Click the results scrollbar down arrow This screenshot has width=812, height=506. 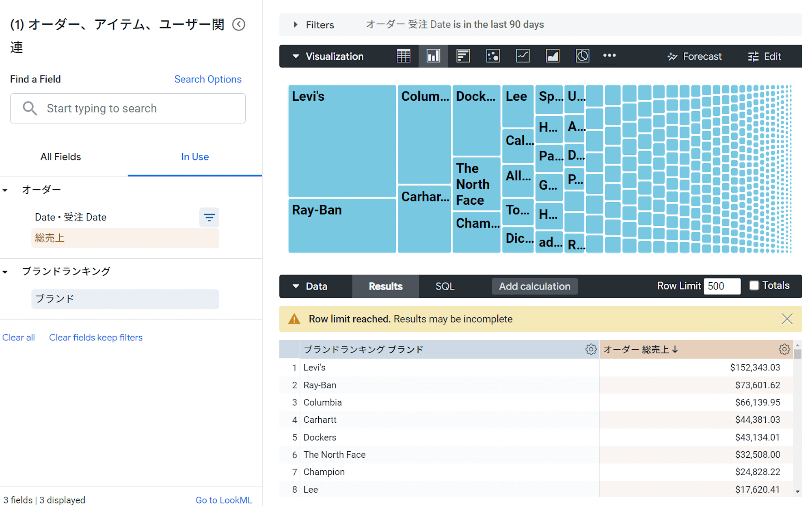coord(797,491)
